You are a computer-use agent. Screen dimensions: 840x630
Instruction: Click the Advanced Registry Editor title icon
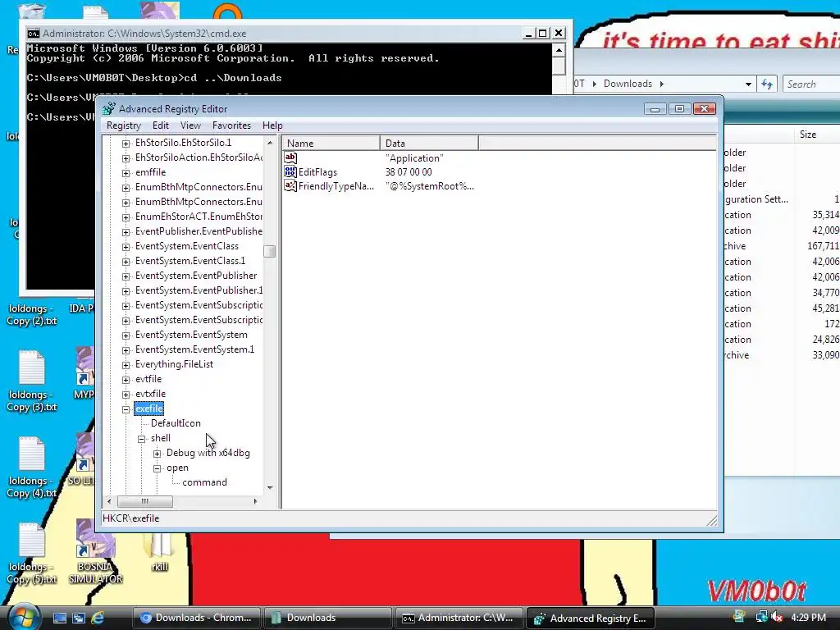[x=109, y=109]
